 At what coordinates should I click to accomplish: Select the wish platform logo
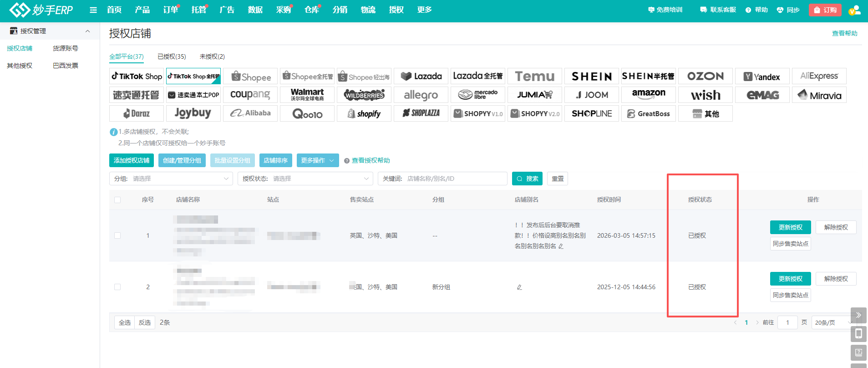tap(706, 95)
